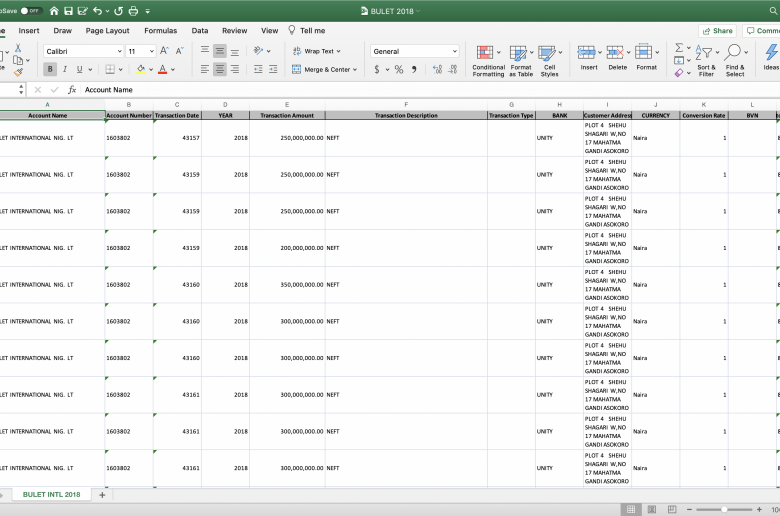Open Conditional Formatting
This screenshot has width=780, height=516.
[488, 60]
